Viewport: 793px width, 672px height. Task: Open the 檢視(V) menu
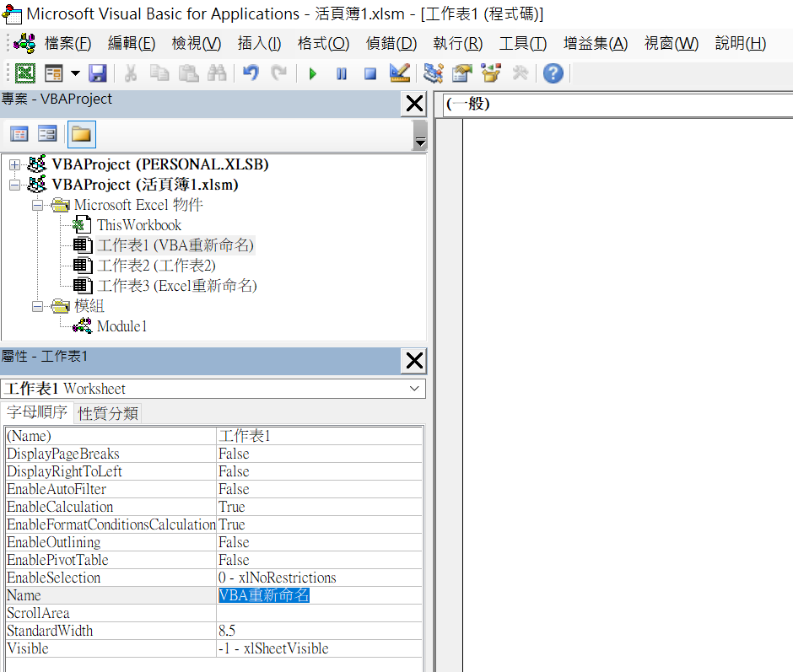[197, 44]
